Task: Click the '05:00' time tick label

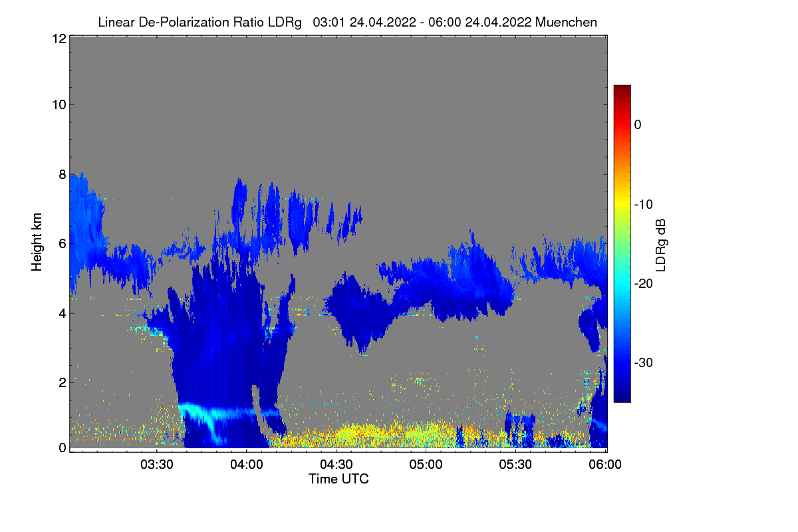Action: 426,465
